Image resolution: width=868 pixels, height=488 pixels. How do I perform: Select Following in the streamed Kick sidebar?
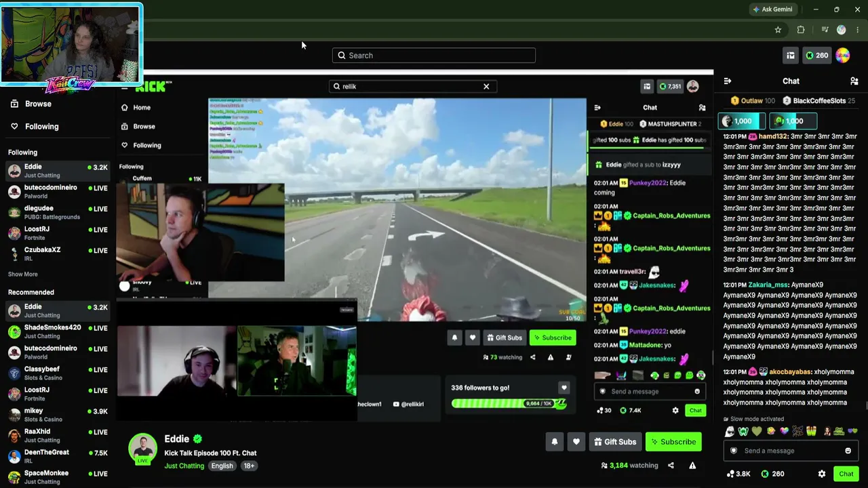pyautogui.click(x=147, y=145)
